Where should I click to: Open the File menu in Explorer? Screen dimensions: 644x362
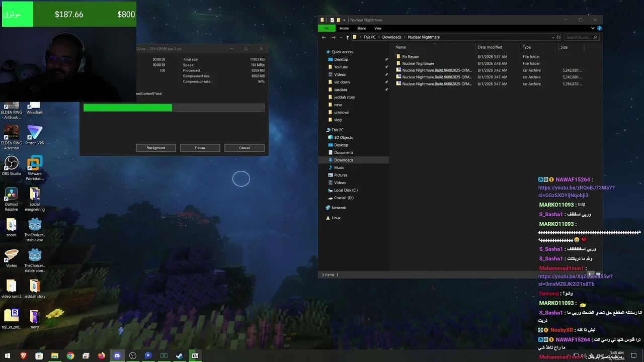pyautogui.click(x=327, y=28)
